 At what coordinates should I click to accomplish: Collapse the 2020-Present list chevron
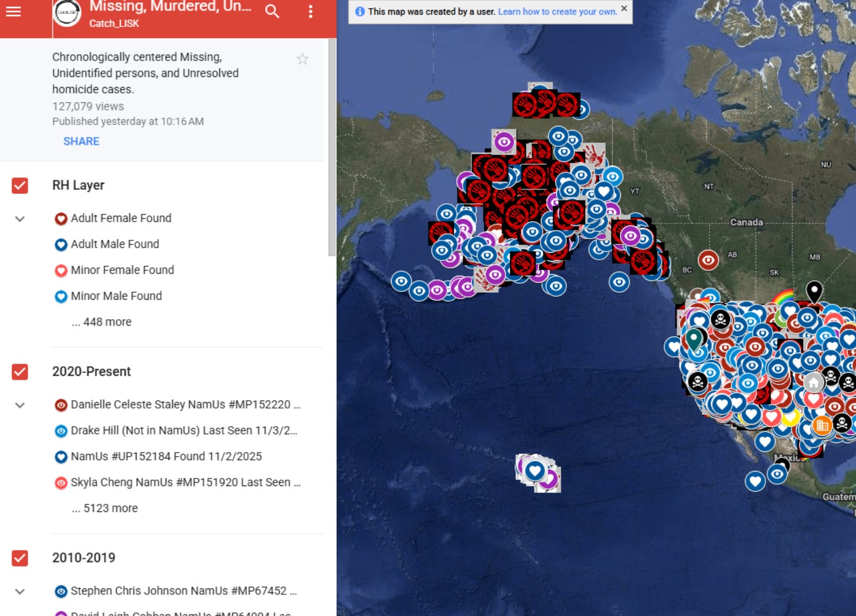tap(20, 405)
